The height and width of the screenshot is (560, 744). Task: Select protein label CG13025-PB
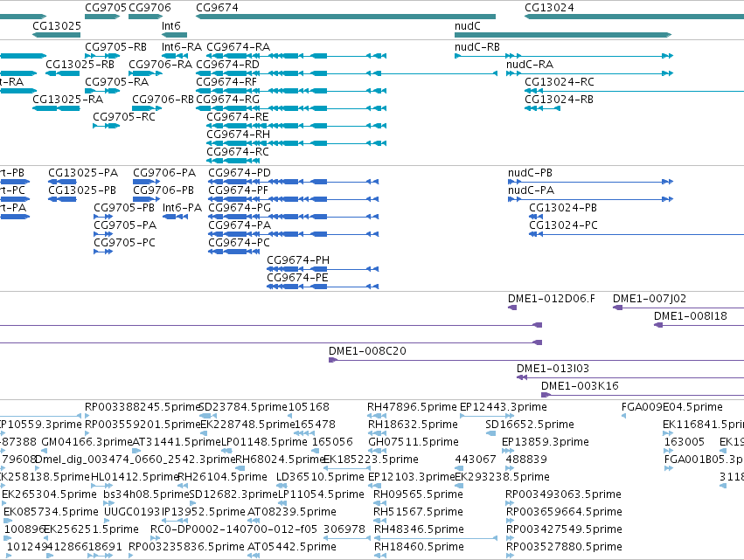[x=82, y=190]
